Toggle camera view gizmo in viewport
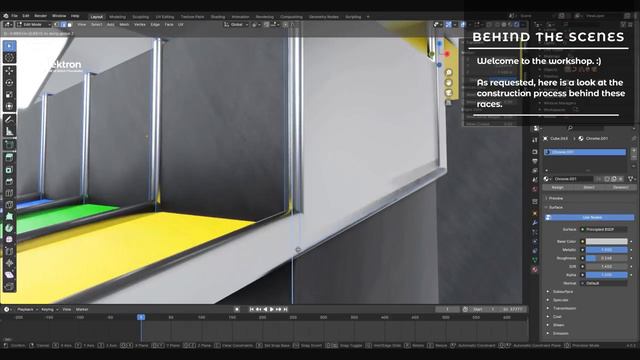 [x=449, y=93]
